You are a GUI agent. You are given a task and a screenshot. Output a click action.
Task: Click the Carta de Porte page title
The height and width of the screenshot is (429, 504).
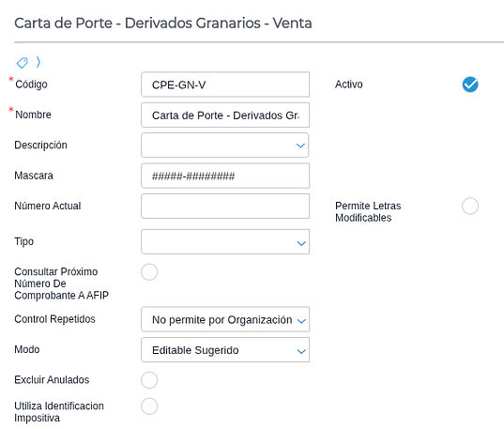point(163,23)
